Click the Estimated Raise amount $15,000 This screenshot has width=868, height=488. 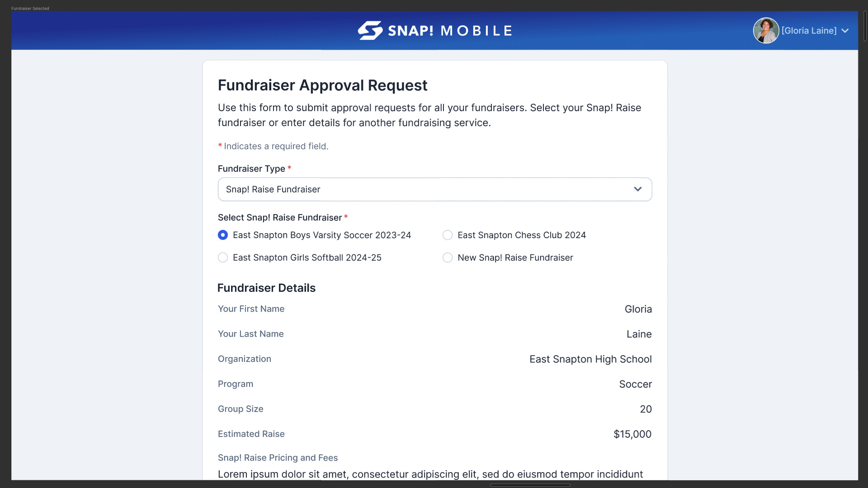(x=632, y=434)
